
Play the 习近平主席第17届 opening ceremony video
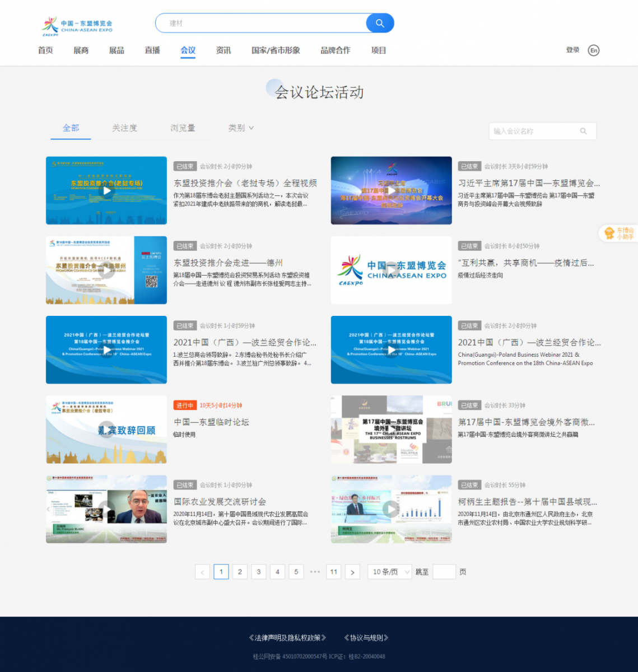click(x=392, y=190)
